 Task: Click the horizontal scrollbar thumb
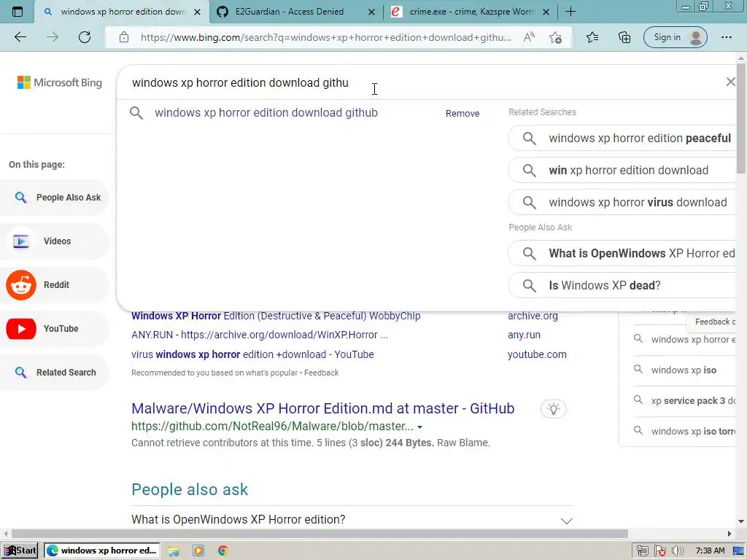(320, 533)
